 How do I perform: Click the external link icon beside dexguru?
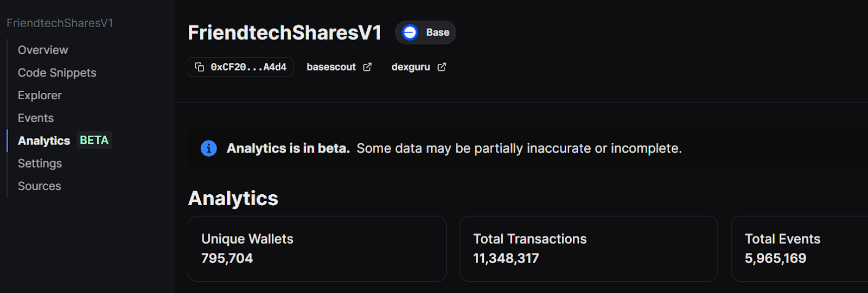pyautogui.click(x=442, y=67)
